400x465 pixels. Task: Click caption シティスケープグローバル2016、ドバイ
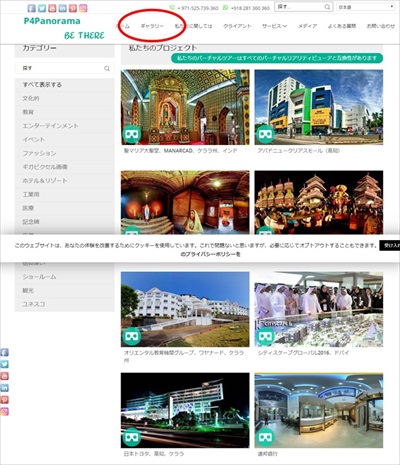(303, 353)
